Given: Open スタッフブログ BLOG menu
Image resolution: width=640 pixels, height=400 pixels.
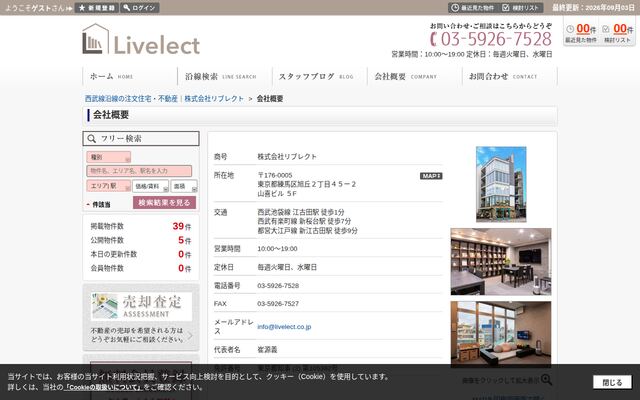Looking at the screenshot, I should coord(320,76).
